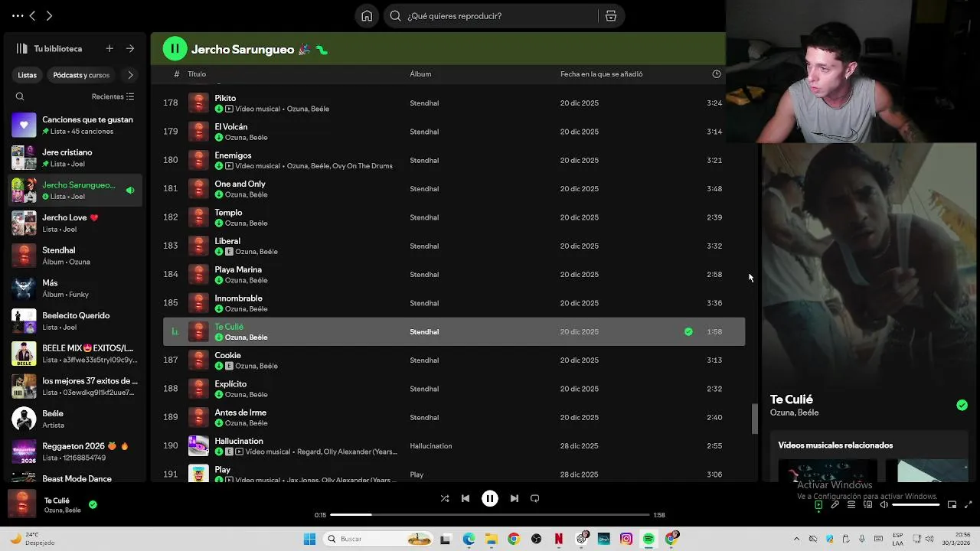Adjust the volume slider
The width and height of the screenshot is (980, 551).
coord(916,504)
